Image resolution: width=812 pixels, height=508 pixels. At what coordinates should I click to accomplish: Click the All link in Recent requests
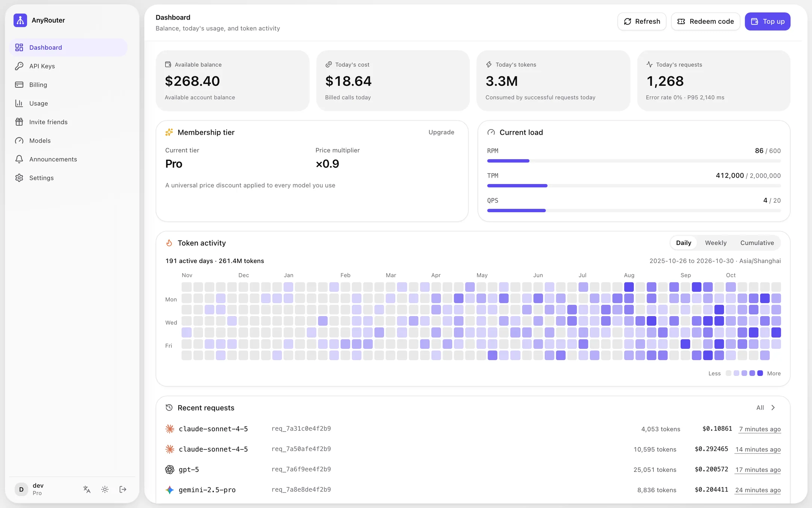point(760,408)
